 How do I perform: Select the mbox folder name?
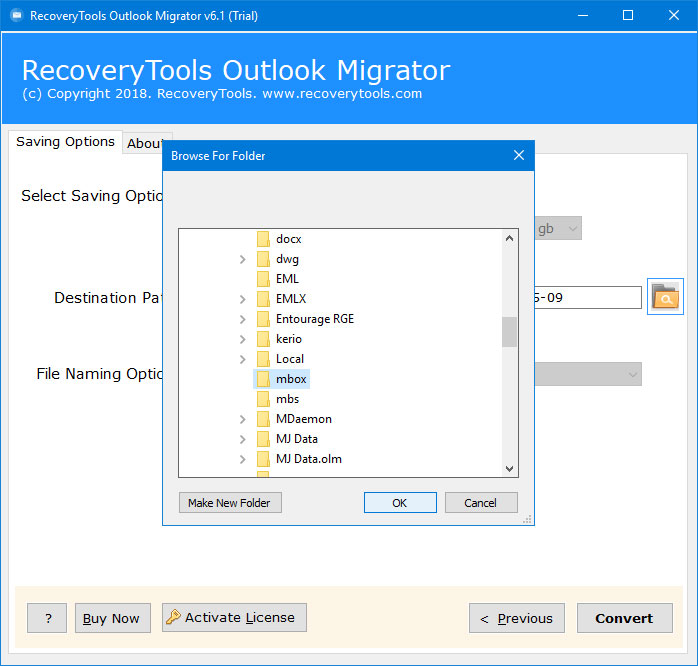(291, 379)
